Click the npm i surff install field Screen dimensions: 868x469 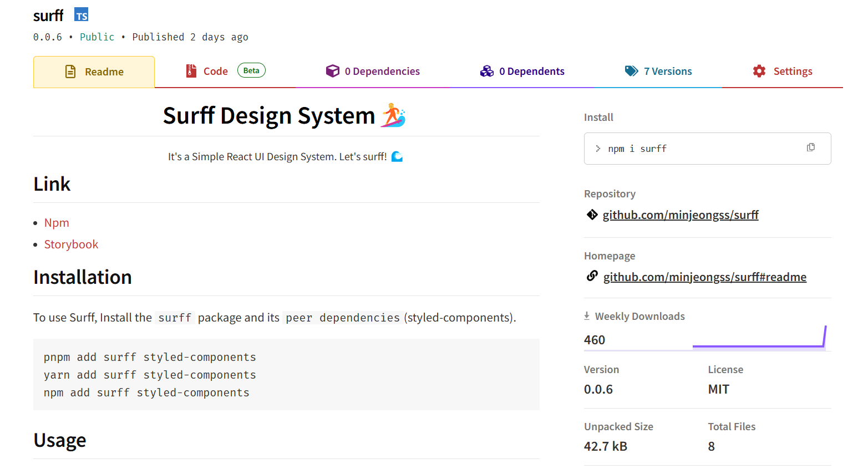[x=707, y=149]
